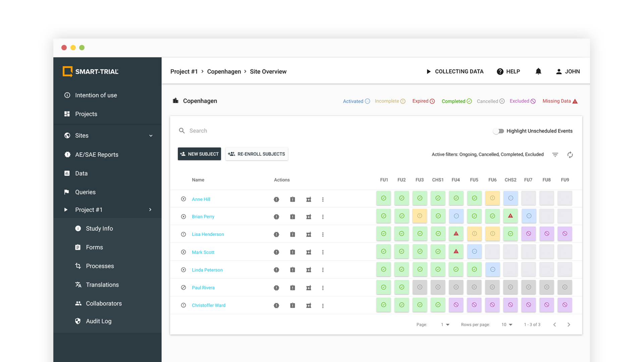Toggle the Cancelled status filter
644x362 pixels.
pos(490,101)
